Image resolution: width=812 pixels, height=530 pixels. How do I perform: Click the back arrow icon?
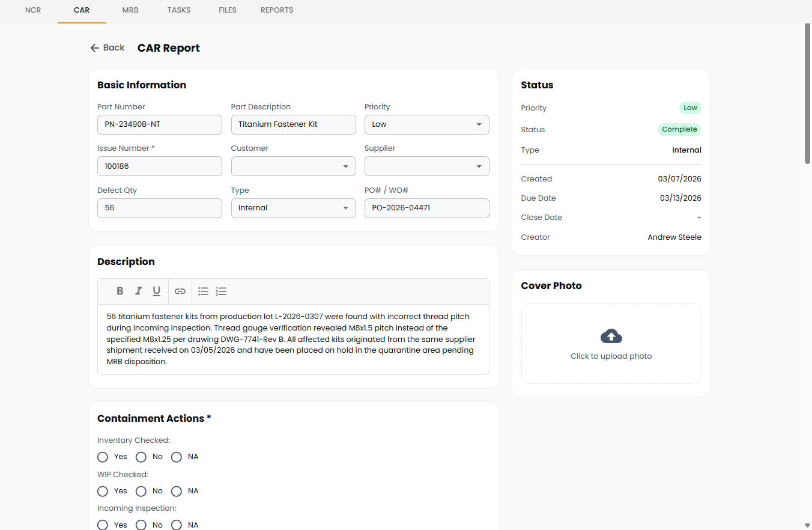95,48
